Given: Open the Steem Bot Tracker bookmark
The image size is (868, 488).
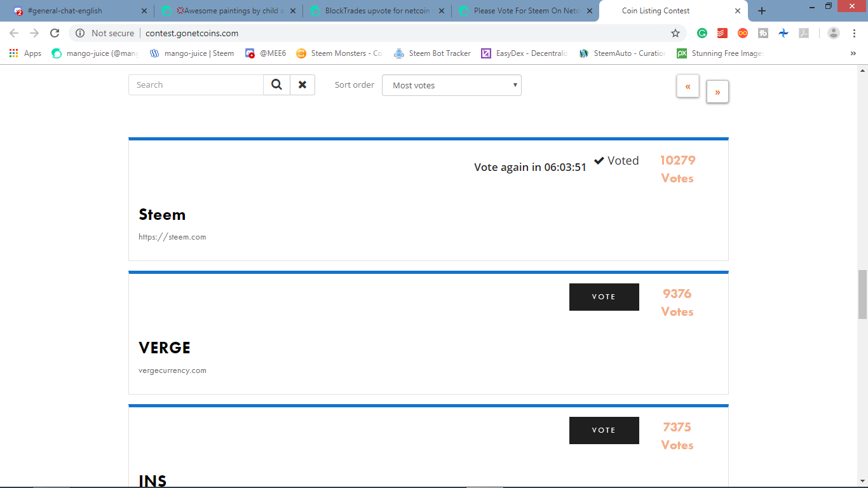Looking at the screenshot, I should coord(433,53).
